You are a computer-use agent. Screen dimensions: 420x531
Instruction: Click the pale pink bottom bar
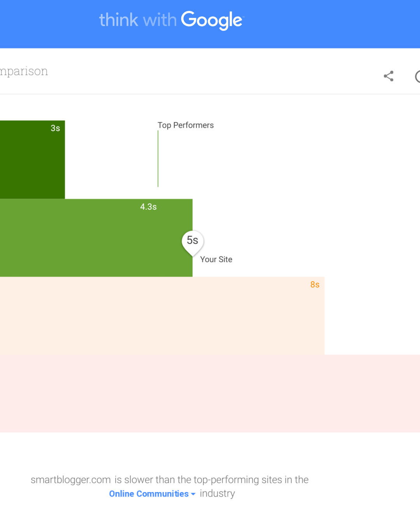(210, 393)
